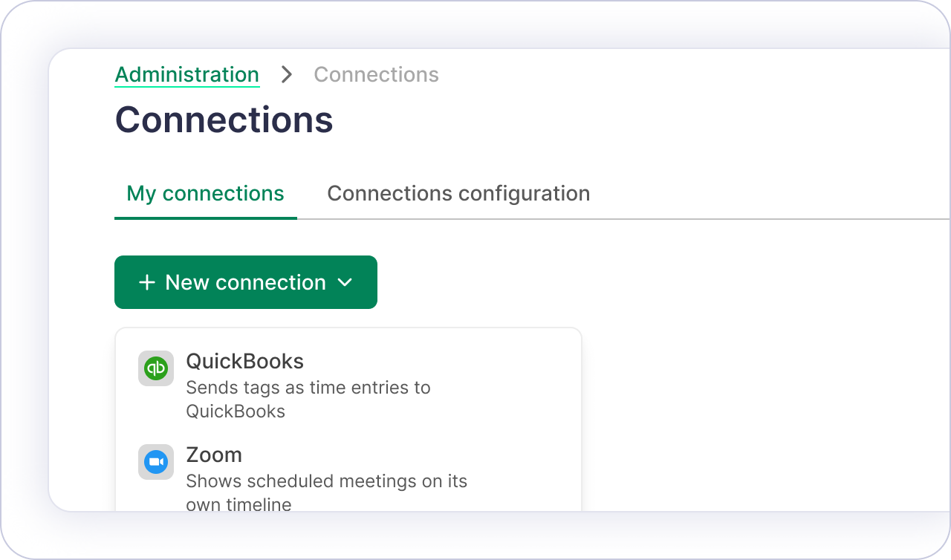Viewport: 951px width, 560px height.
Task: Click the word "New" on green button
Action: (186, 282)
